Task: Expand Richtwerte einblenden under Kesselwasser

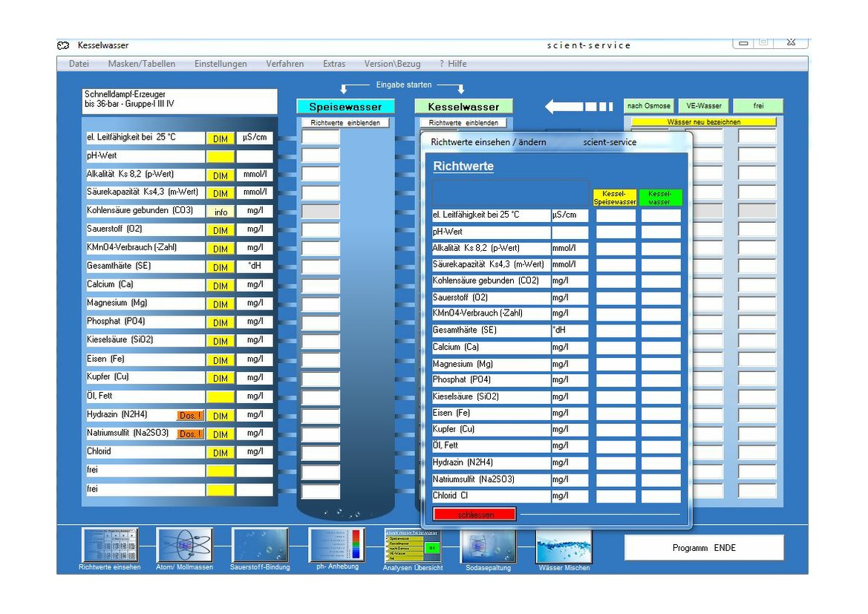Action: (463, 123)
